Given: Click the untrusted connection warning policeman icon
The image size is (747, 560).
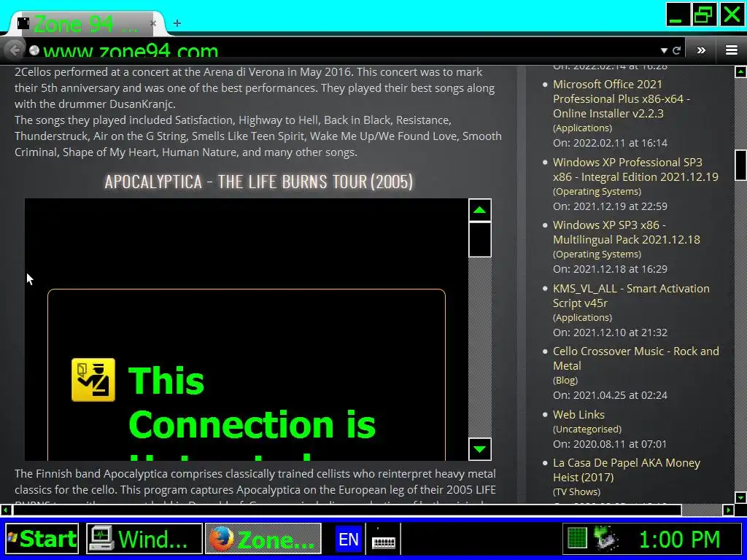Looking at the screenshot, I should point(93,379).
